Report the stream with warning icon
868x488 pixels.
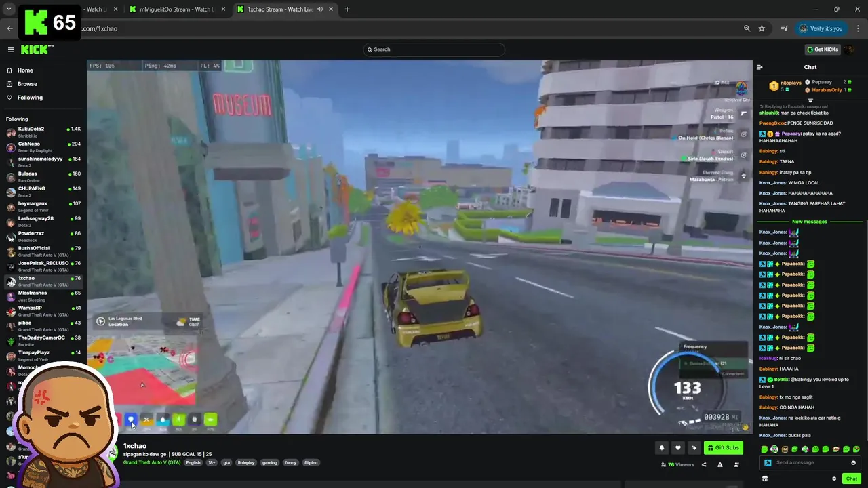pyautogui.click(x=720, y=464)
